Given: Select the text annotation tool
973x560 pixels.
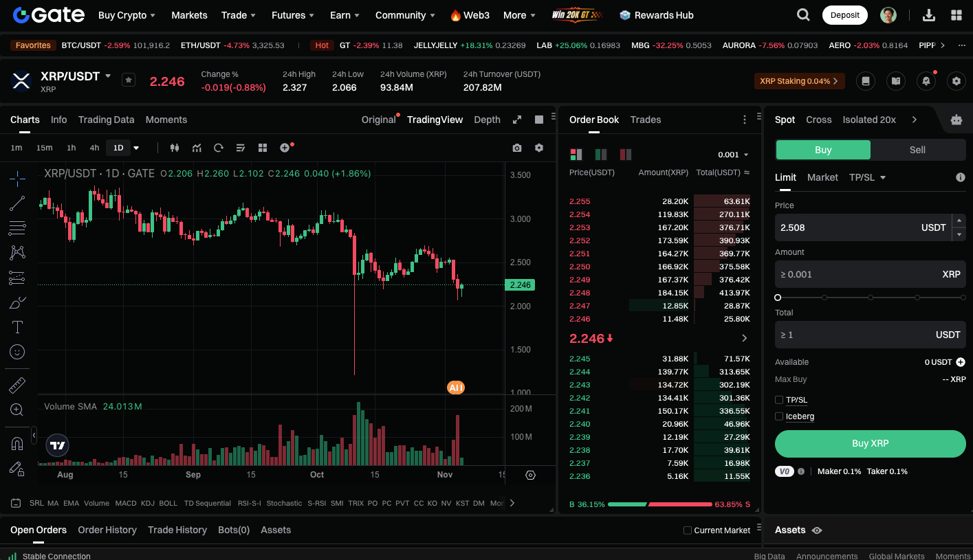Looking at the screenshot, I should point(17,327).
